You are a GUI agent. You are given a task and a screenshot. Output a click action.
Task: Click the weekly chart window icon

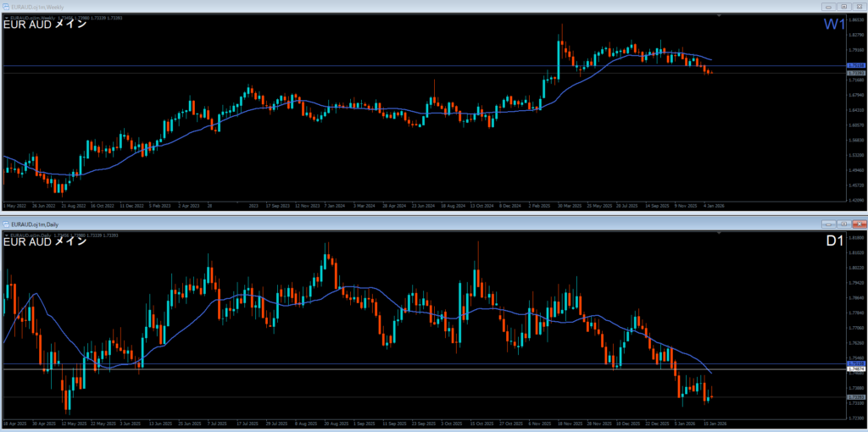(5, 8)
